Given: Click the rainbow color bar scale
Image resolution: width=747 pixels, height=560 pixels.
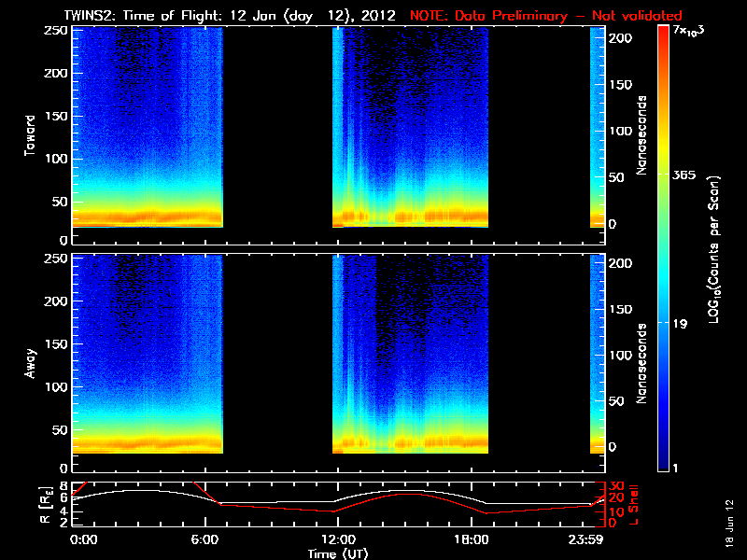Looking at the screenshot, I should click(x=664, y=248).
